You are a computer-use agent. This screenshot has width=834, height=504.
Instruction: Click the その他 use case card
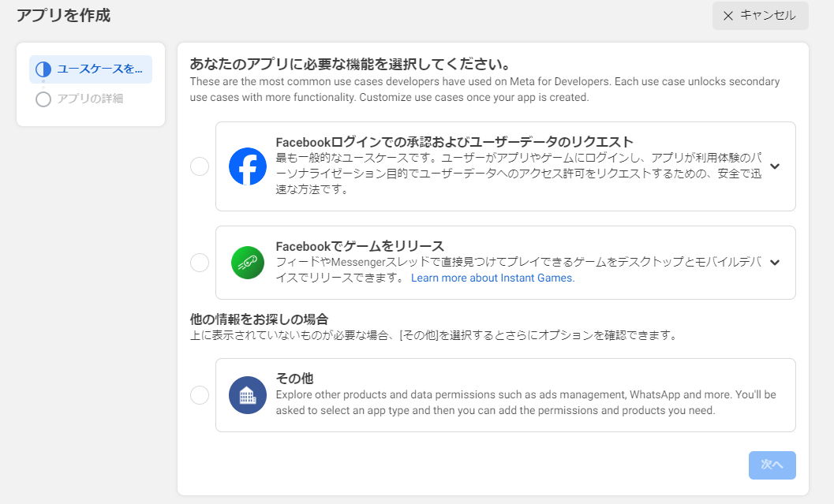point(505,394)
